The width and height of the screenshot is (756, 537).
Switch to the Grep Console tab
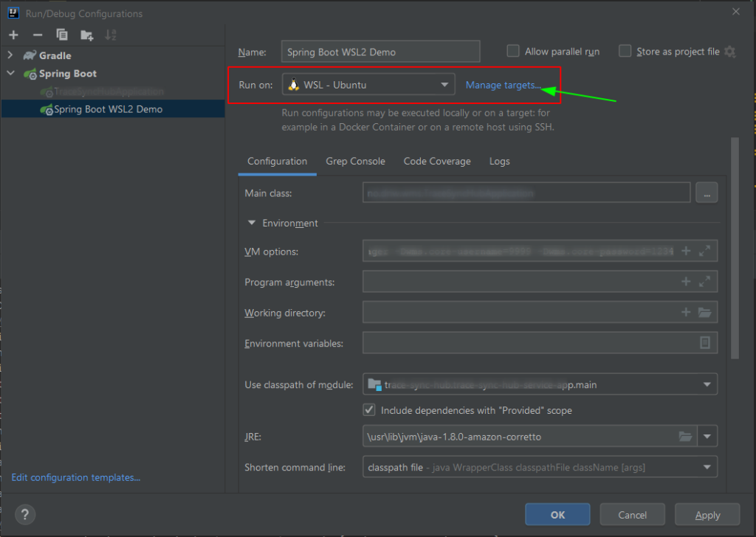pos(355,162)
